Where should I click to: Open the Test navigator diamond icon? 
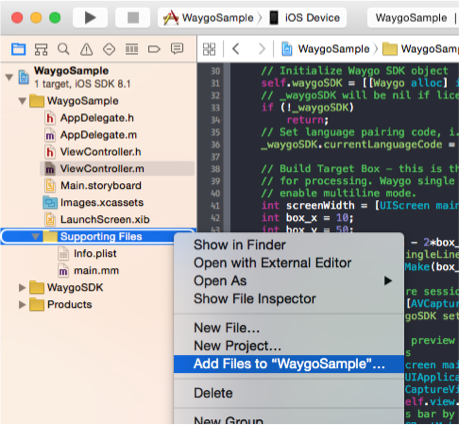pyautogui.click(x=109, y=49)
